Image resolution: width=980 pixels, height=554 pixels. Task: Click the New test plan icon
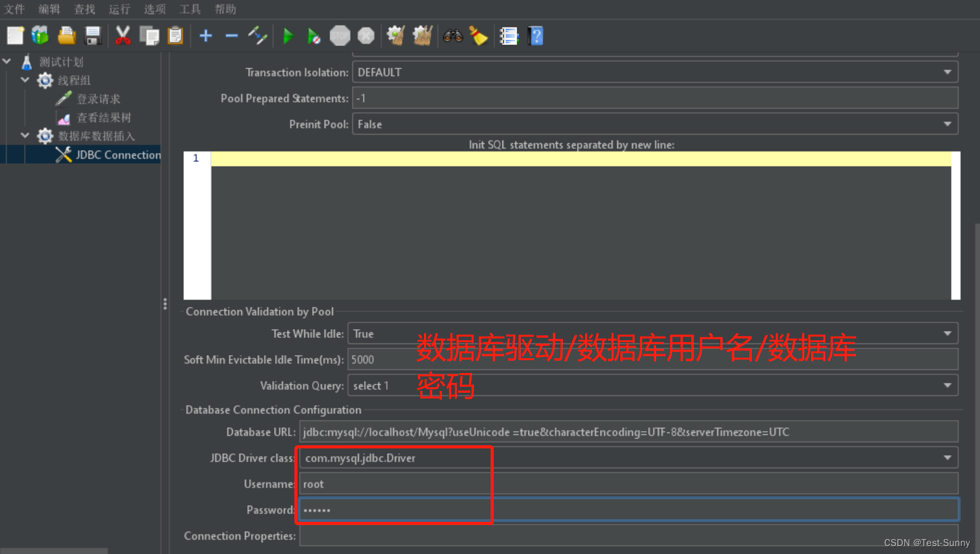tap(15, 36)
